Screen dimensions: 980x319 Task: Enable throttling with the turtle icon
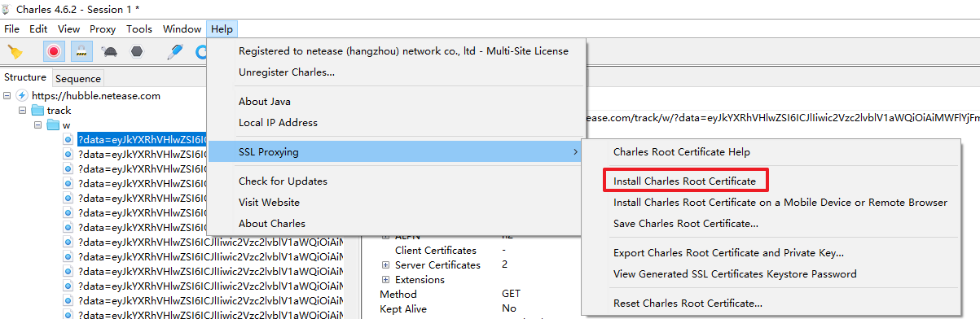click(x=109, y=52)
